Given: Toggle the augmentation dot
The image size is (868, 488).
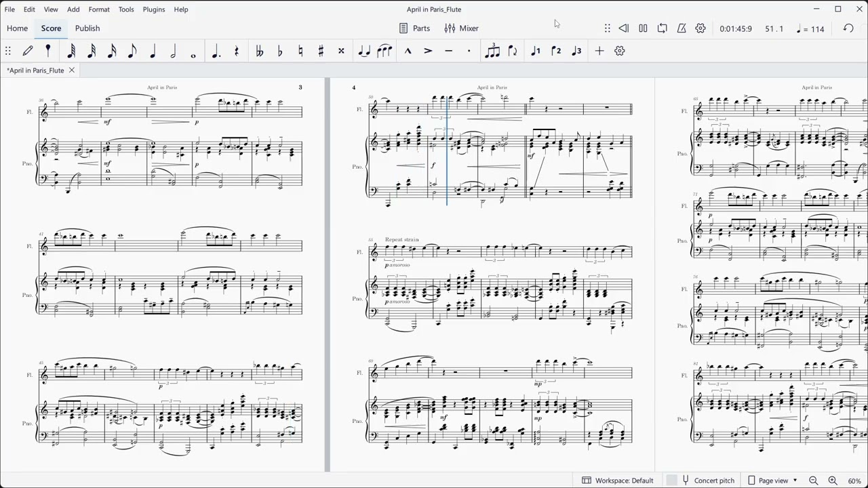Looking at the screenshot, I should pyautogui.click(x=216, y=51).
